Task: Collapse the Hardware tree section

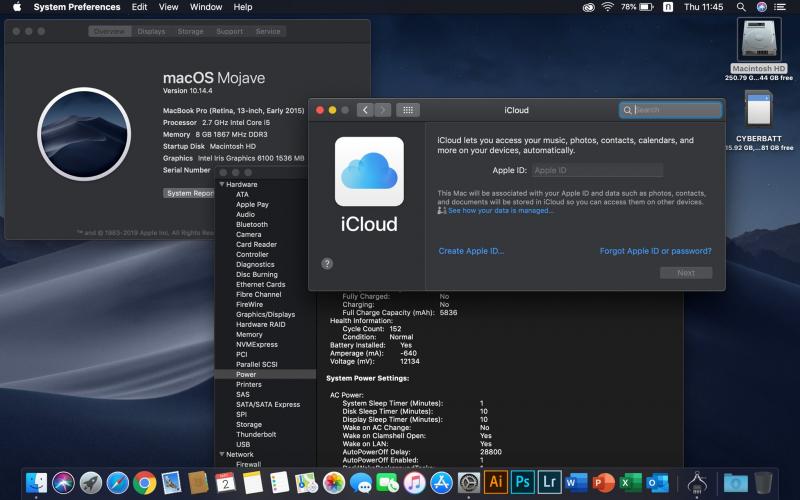Action: click(x=222, y=184)
